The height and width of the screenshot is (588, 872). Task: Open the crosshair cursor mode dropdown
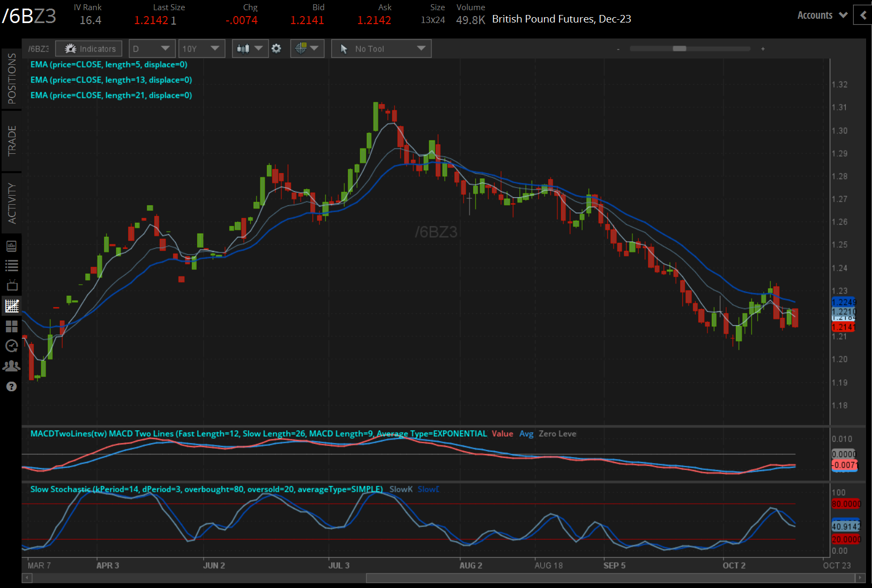pyautogui.click(x=307, y=49)
